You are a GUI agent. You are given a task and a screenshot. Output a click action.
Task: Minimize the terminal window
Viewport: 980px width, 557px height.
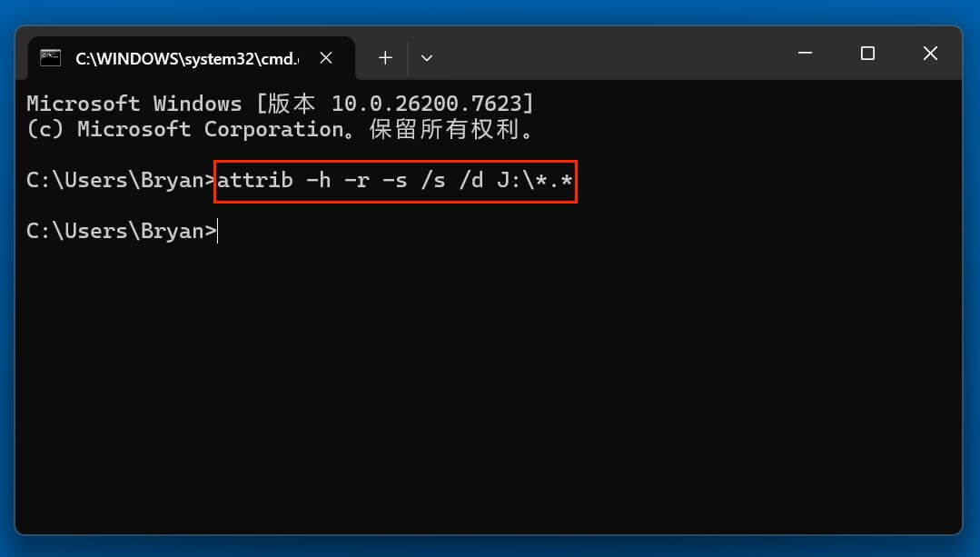[x=804, y=55]
